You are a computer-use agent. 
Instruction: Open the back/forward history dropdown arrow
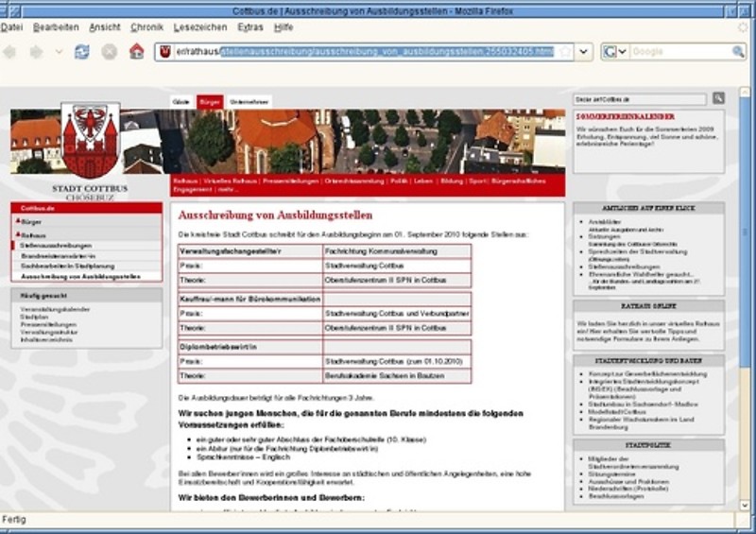point(59,51)
